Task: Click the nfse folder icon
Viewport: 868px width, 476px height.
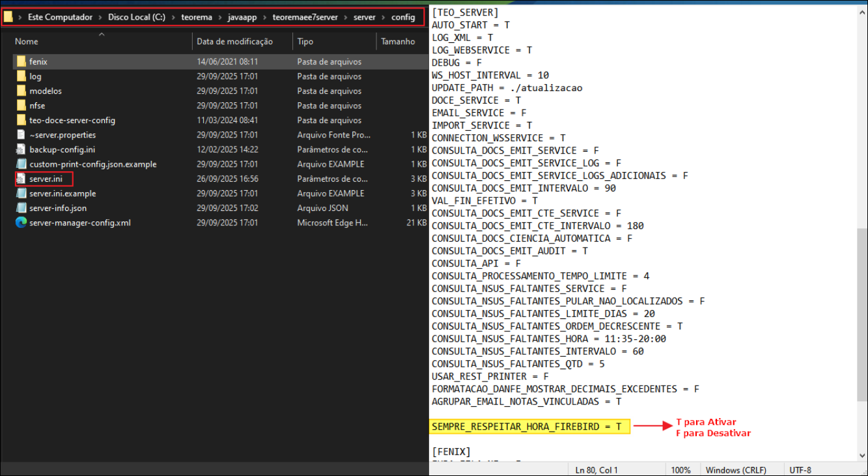Action: click(x=21, y=105)
